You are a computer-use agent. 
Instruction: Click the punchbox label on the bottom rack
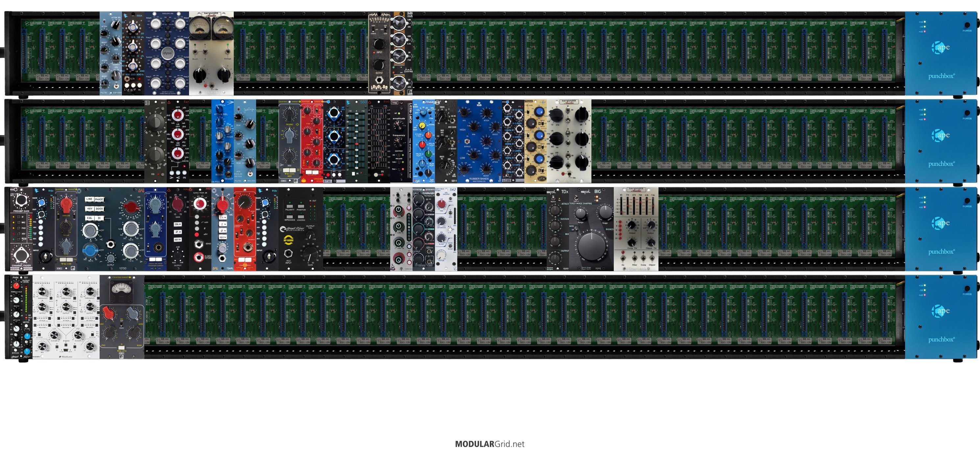click(x=941, y=339)
